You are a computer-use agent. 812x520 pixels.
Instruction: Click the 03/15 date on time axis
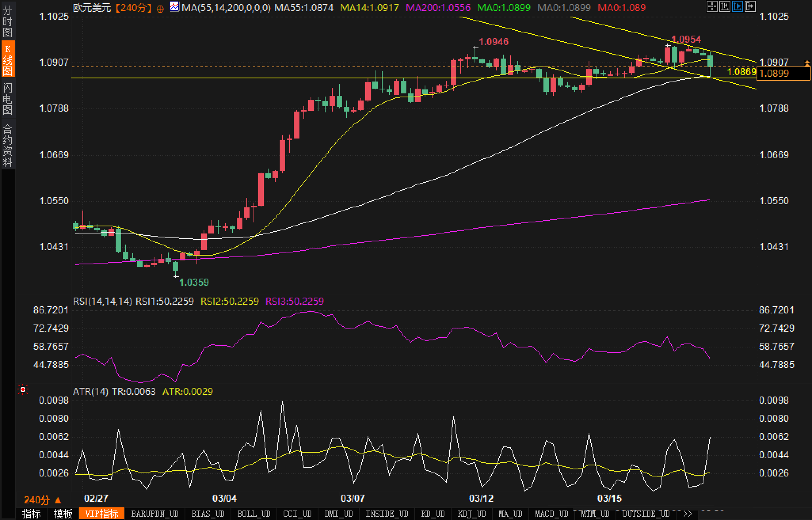(x=610, y=498)
